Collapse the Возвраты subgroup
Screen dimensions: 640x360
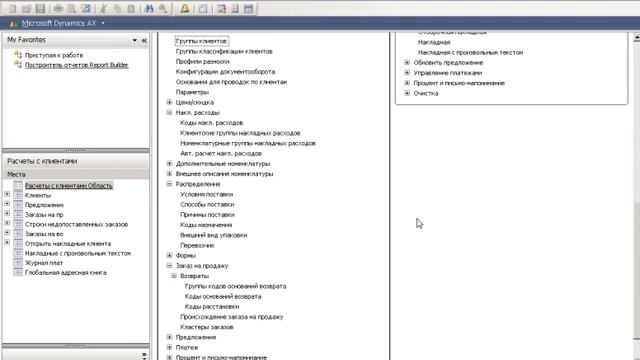tap(174, 276)
